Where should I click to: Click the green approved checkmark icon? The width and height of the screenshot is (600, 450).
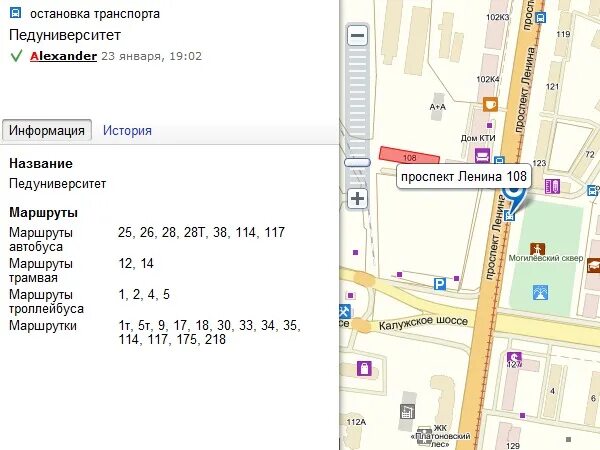click(16, 56)
